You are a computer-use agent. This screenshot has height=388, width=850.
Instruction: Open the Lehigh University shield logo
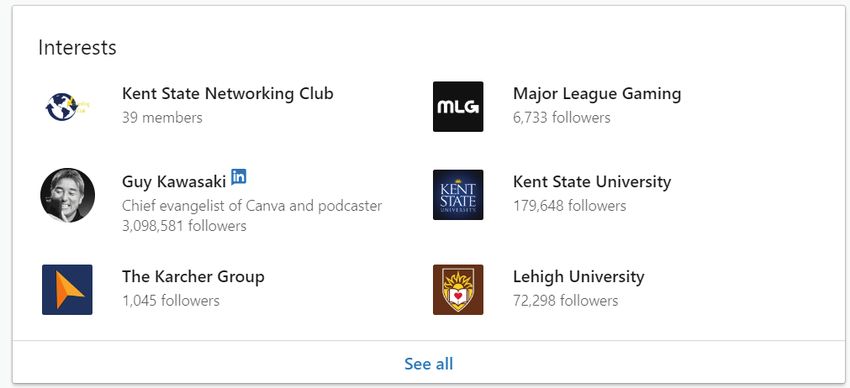click(x=458, y=290)
